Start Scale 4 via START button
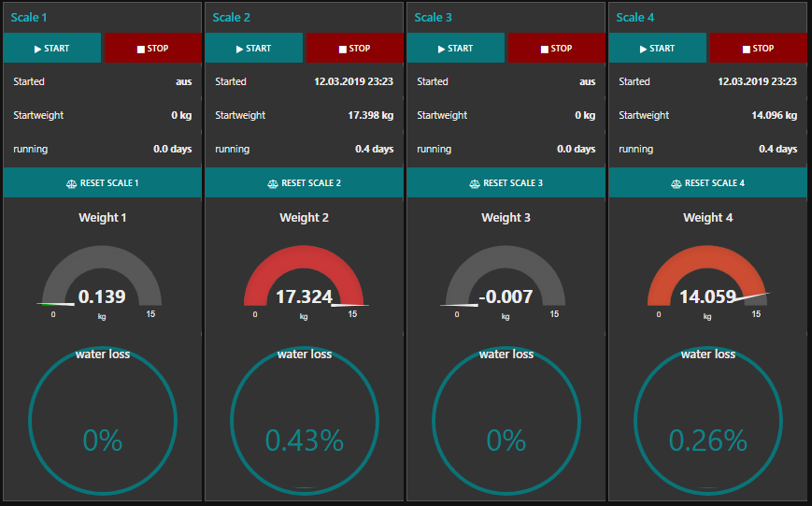812x506 pixels. 658,49
